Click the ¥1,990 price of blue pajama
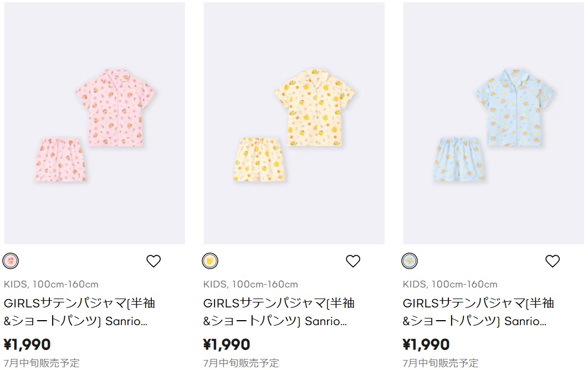 [426, 345]
